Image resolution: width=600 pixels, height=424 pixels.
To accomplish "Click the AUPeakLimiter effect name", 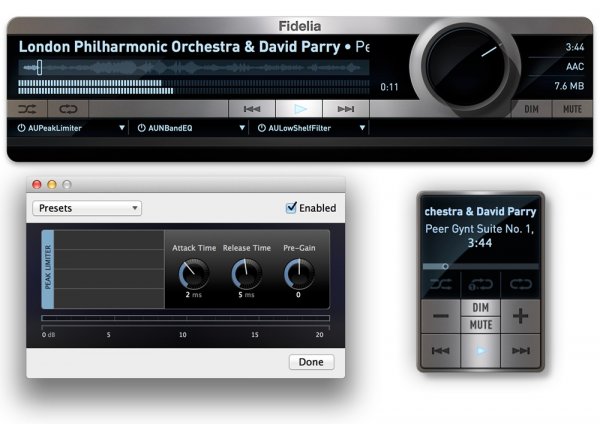I will (x=55, y=128).
